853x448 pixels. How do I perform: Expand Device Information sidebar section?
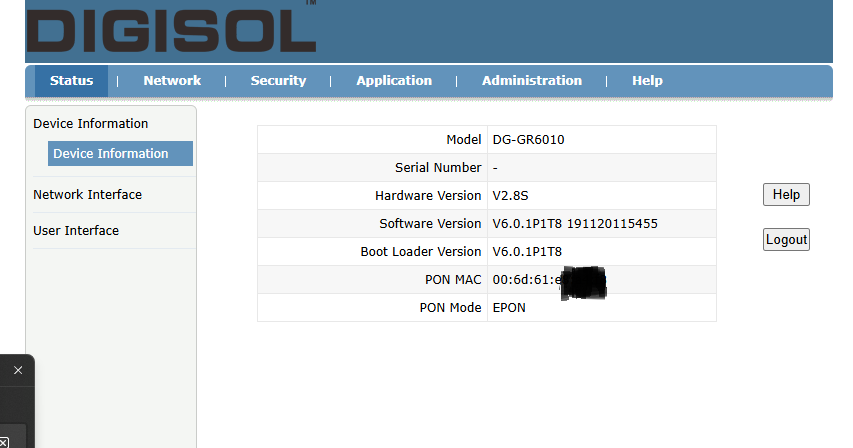click(90, 123)
